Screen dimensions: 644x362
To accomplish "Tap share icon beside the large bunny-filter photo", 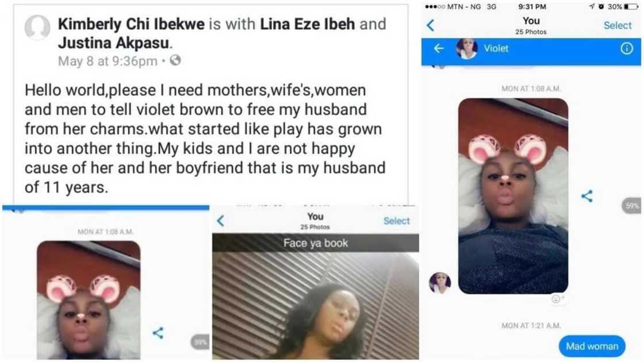I will coord(587,196).
